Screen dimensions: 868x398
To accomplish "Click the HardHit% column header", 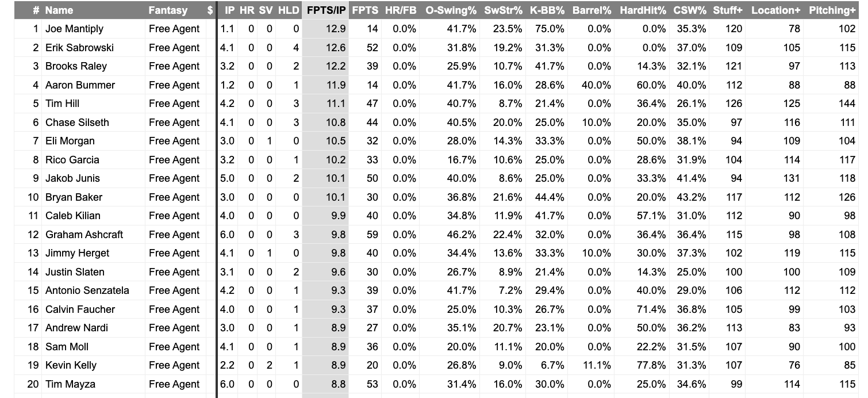I will pos(643,10).
